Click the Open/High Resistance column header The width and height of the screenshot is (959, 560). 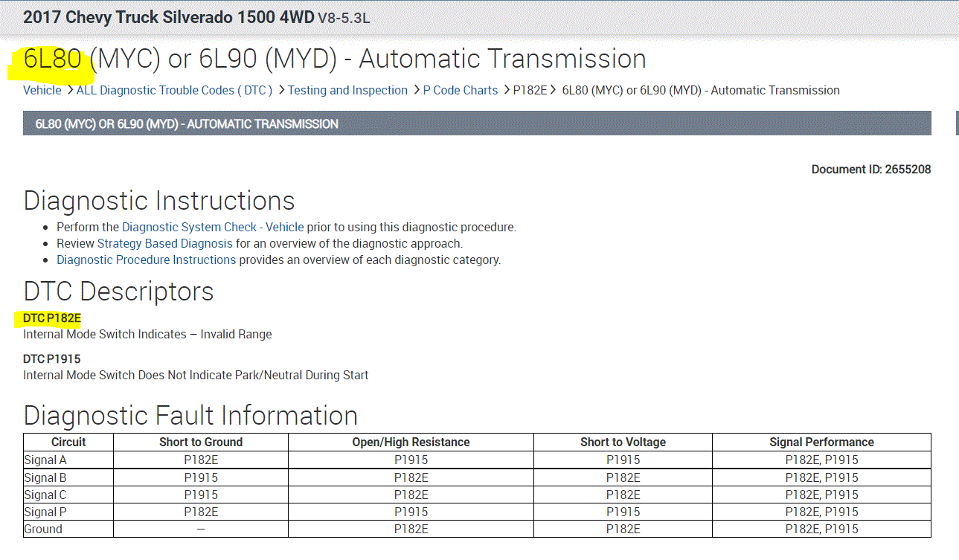click(411, 442)
